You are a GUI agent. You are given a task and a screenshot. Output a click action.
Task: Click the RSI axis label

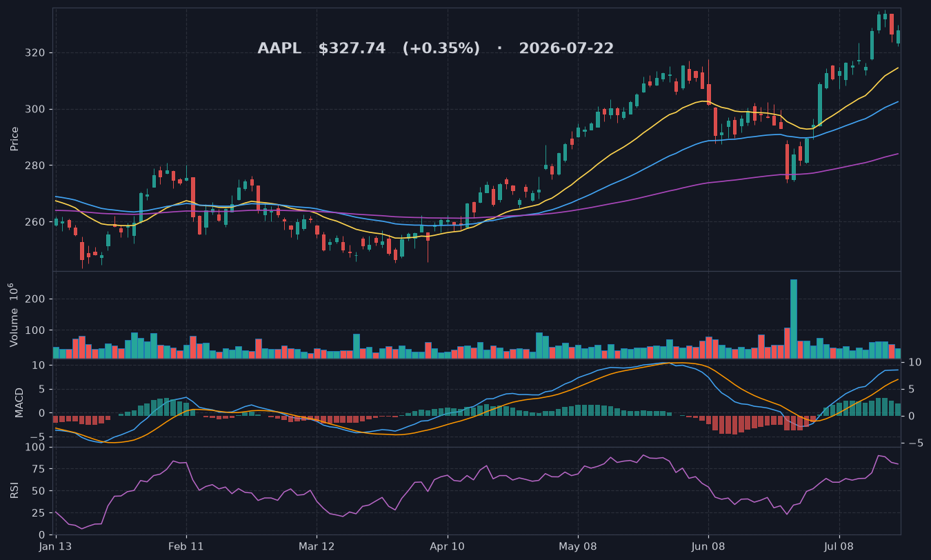[14, 490]
